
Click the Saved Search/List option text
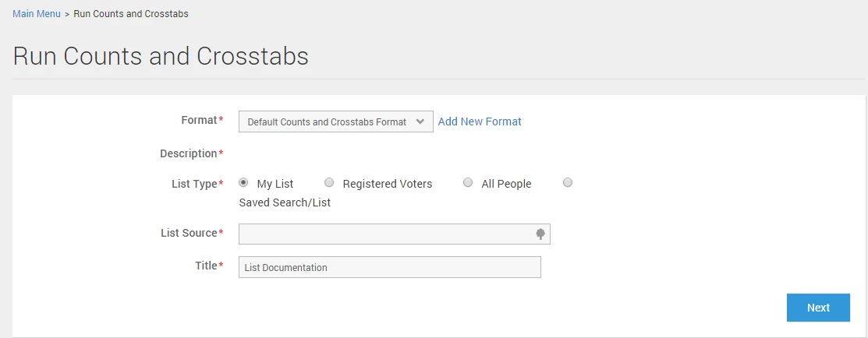[285, 202]
